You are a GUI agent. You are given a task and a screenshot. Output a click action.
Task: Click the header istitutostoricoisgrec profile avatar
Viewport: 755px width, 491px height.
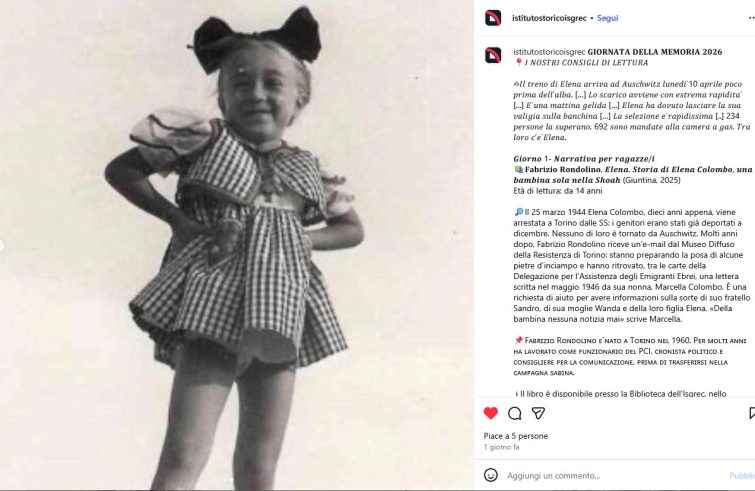click(x=493, y=18)
